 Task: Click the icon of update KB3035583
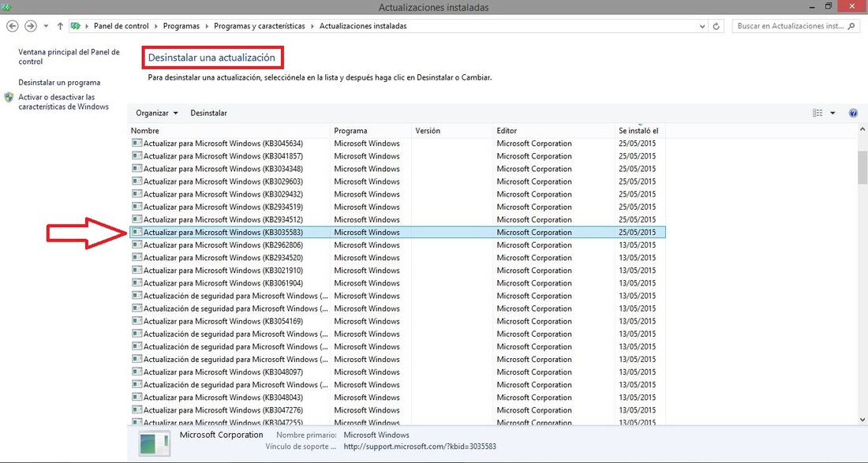137,232
